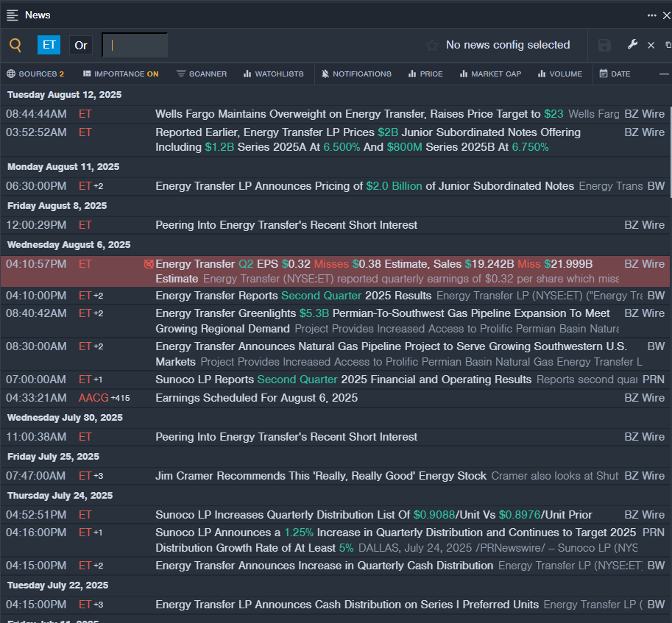Open the Sources 2 filter
Screen dimensions: 672x623
click(35, 74)
